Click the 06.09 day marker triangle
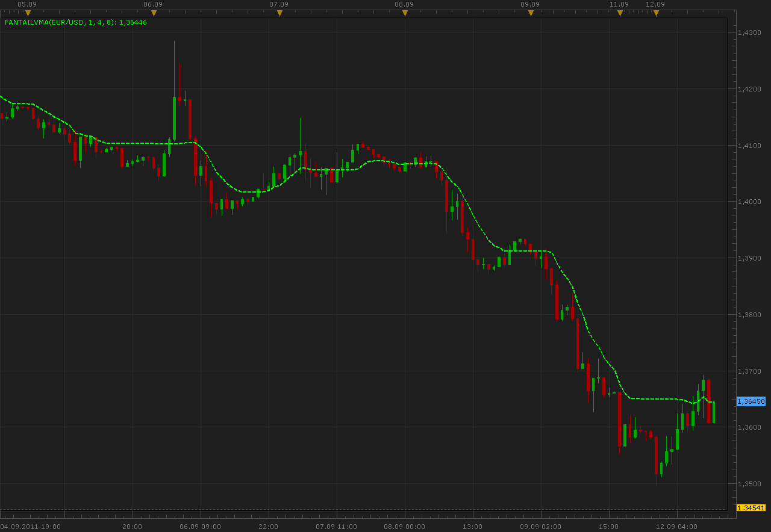The height and width of the screenshot is (532, 771). coord(154,13)
